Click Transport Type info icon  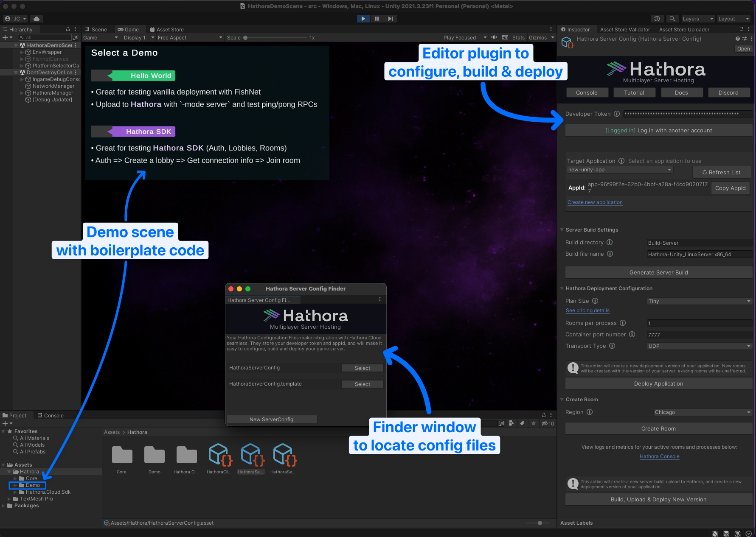(612, 346)
